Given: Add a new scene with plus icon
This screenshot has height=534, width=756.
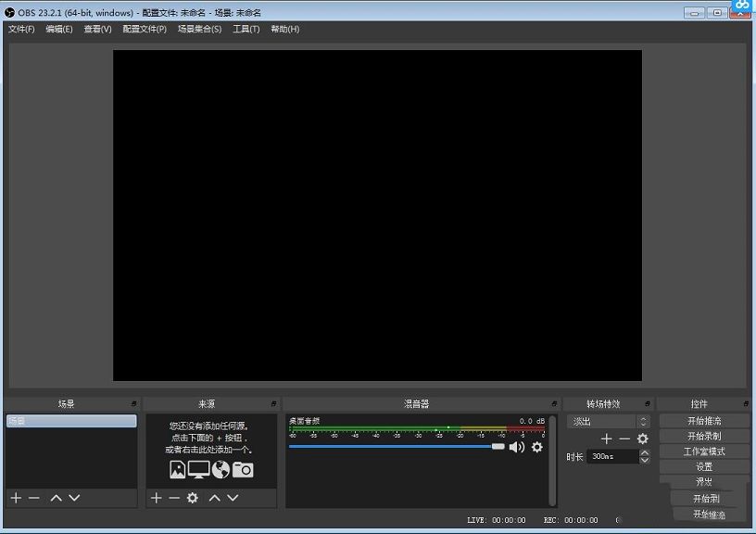Looking at the screenshot, I should pos(16,498).
